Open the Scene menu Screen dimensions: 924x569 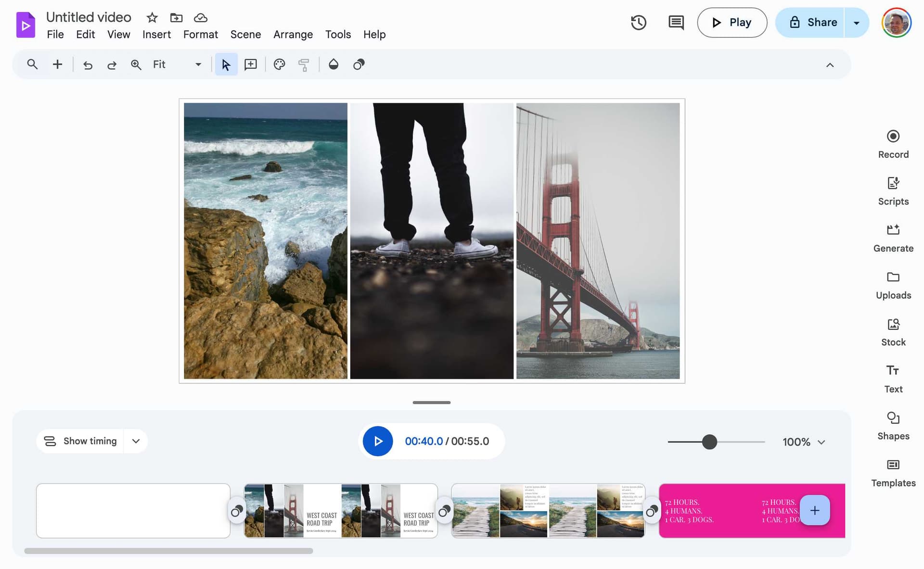[245, 35]
